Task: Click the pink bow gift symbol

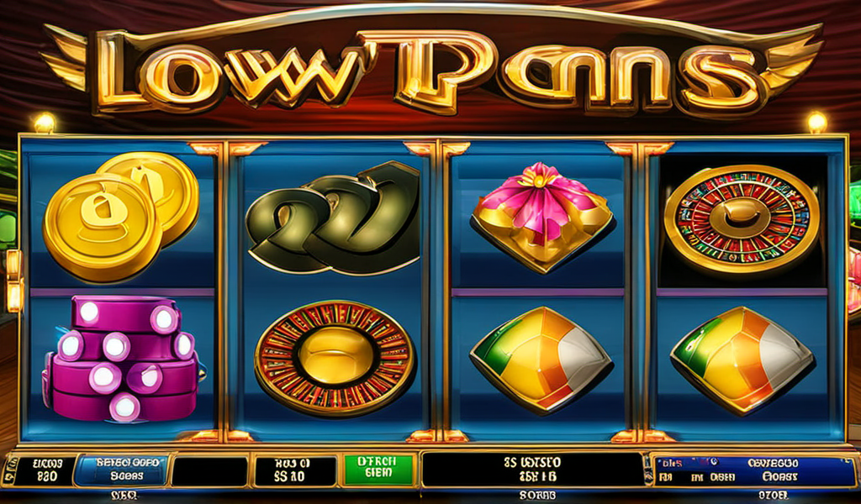Action: (x=542, y=217)
